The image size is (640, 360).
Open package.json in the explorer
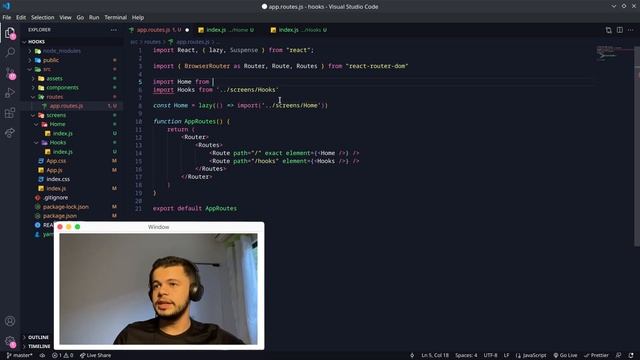click(71, 216)
